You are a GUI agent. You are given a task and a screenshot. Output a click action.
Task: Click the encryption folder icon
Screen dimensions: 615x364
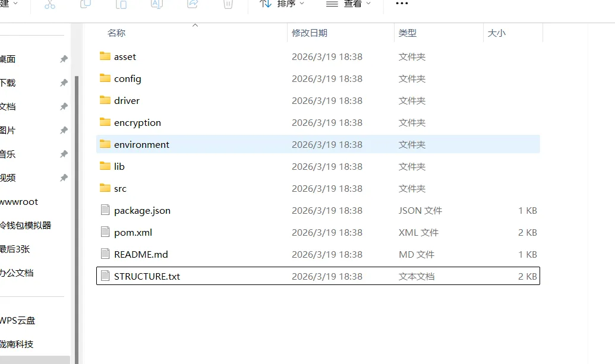(105, 122)
